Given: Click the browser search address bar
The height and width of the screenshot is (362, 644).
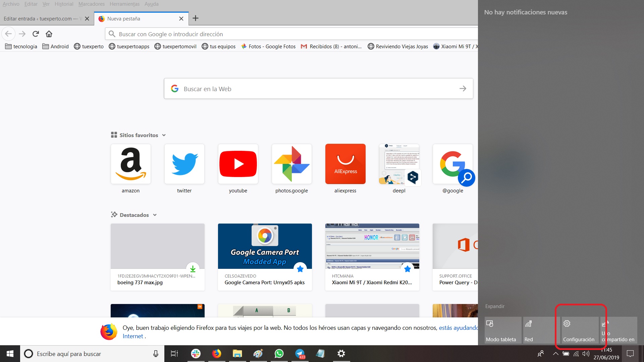Looking at the screenshot, I should tap(291, 34).
